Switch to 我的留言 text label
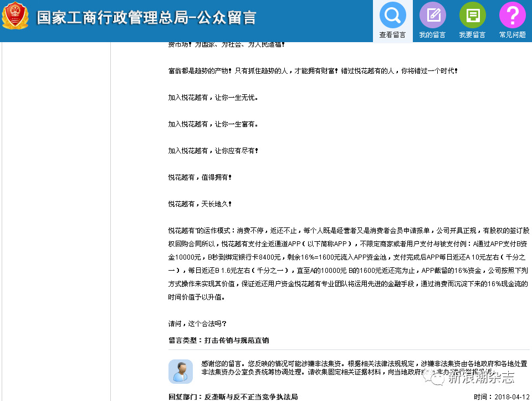Screen dimensions: 532x401 coord(432,35)
